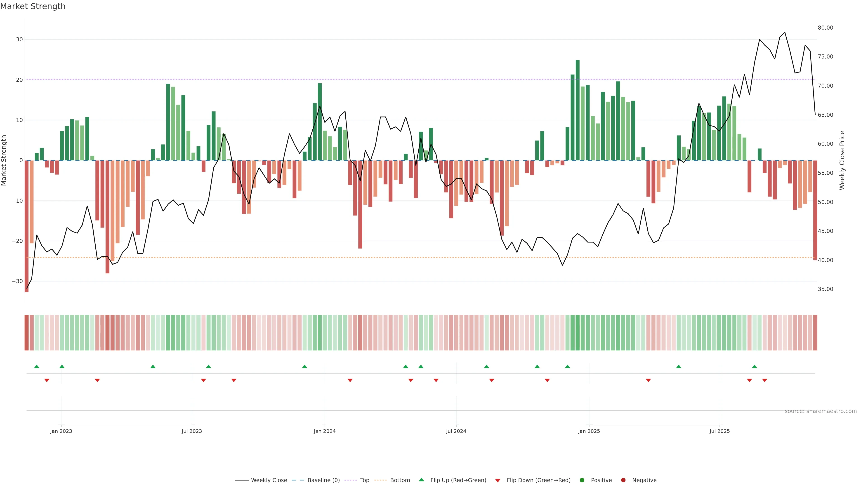Click the deepest red bar at far left

(27, 226)
